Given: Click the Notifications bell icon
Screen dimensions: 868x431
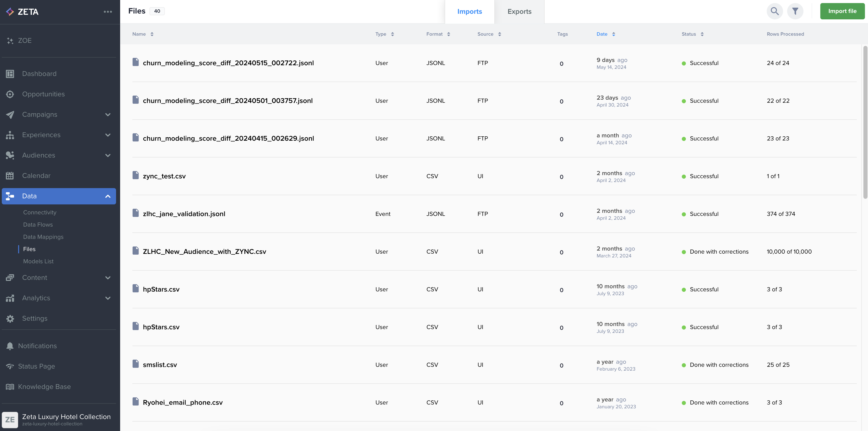Looking at the screenshot, I should click(10, 346).
